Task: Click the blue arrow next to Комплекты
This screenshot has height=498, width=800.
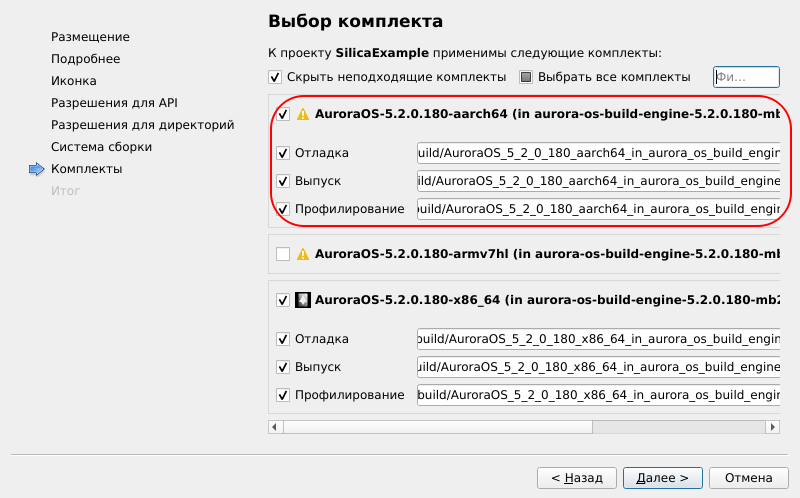Action: [x=38, y=169]
